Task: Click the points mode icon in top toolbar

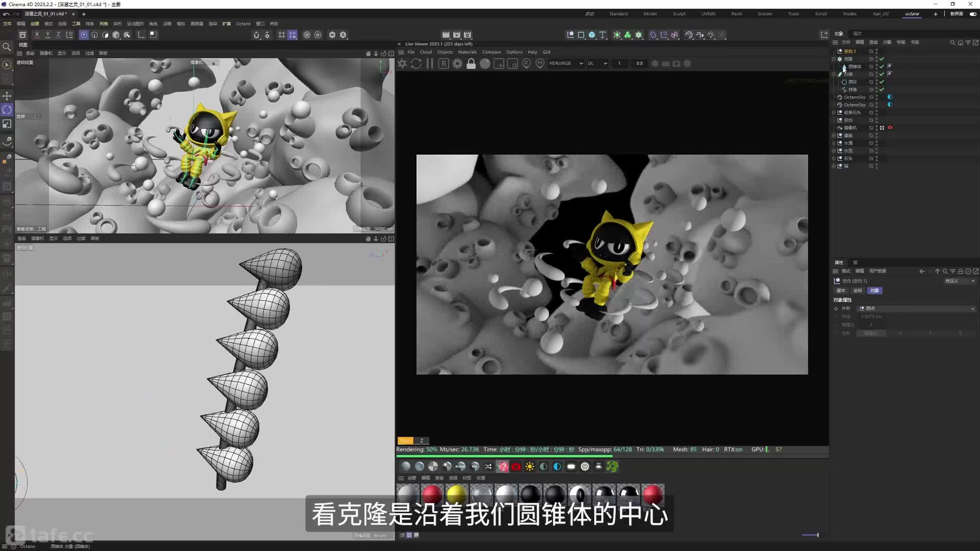Action: pyautogui.click(x=84, y=35)
